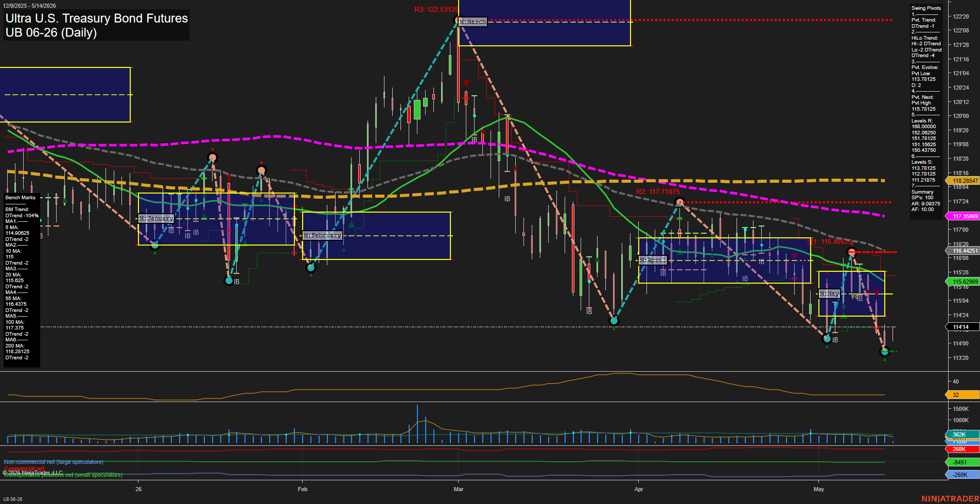Click magenta 117.35969 price marker
Viewport: 980px width, 504px height.
(962, 216)
